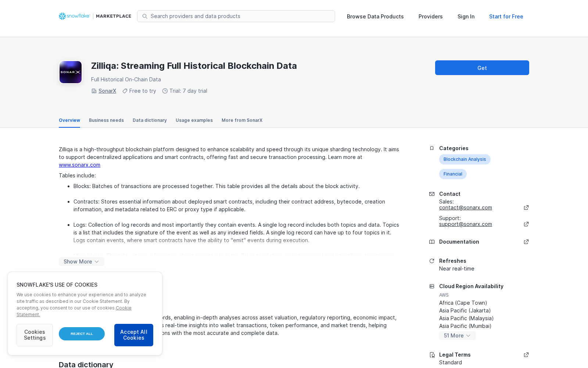Screen dimensions: 588x368
Task: Open Documentation external link icon
Action: [x=526, y=242]
